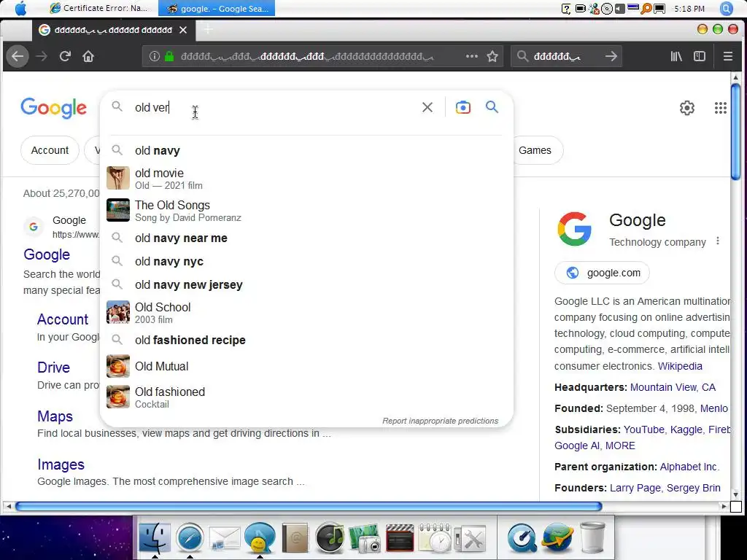The width and height of the screenshot is (747, 560).
Task: Submit search with blue magnifier icon
Action: tap(492, 107)
